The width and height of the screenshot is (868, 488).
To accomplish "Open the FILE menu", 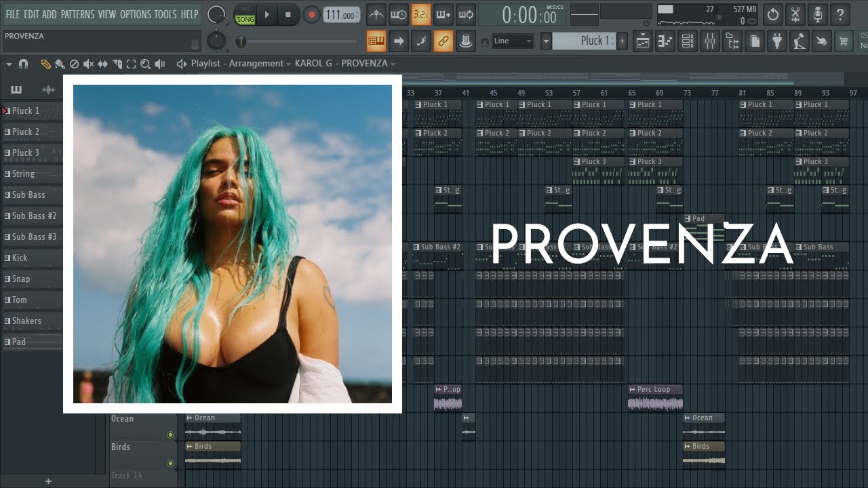I will pos(12,14).
